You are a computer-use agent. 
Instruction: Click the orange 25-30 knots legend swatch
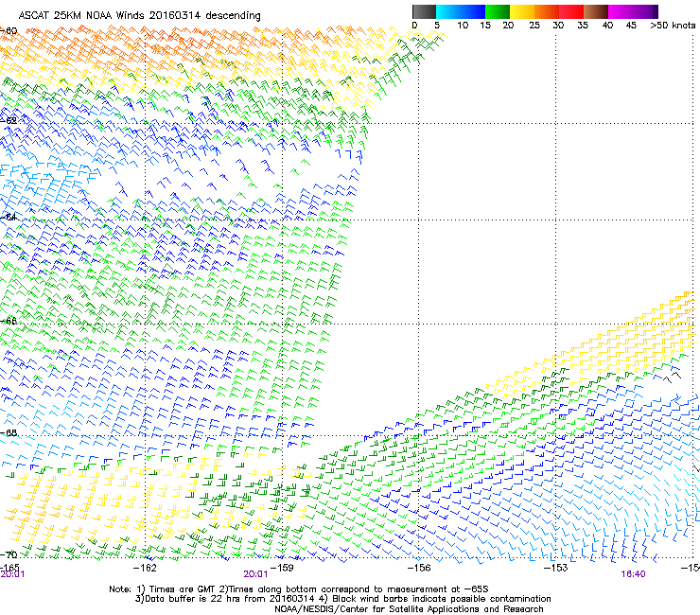tap(547, 11)
